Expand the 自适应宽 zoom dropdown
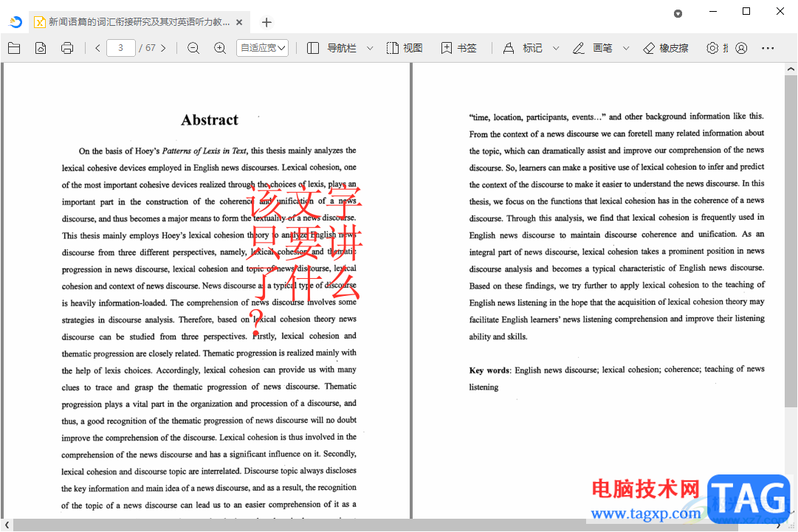The image size is (798, 532). [263, 48]
